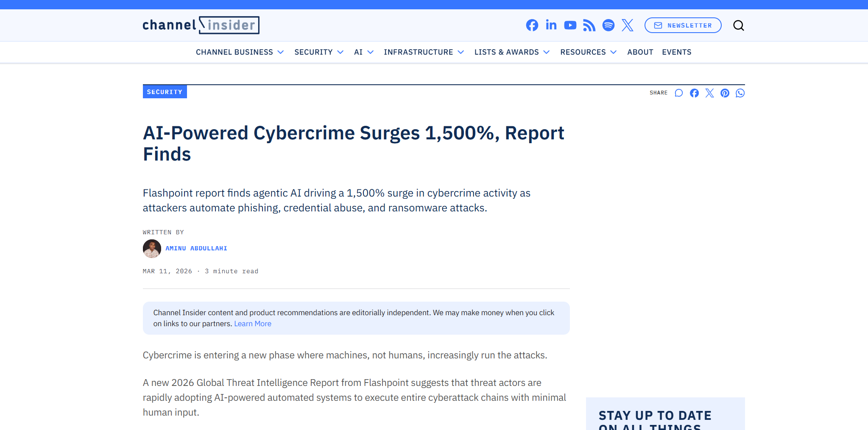This screenshot has width=868, height=430.
Task: Click the author's avatar photo
Action: 152,249
